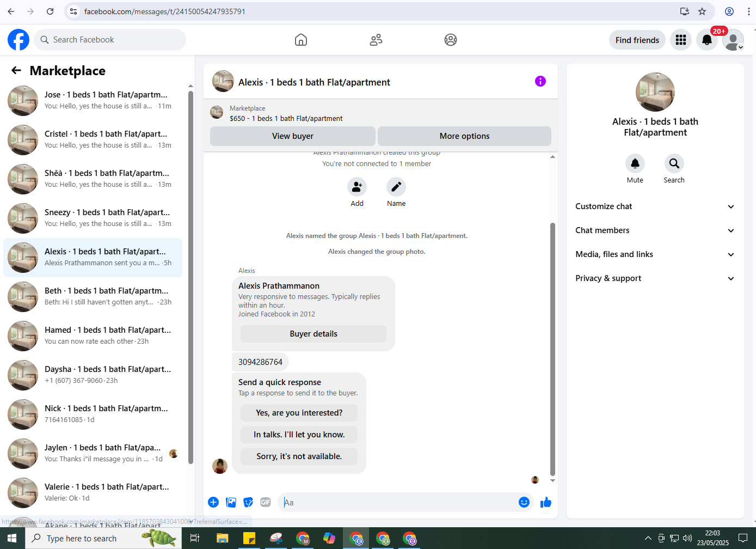Open the Sneezy conversation in the list
Screen dimensions: 756x549
coord(93,218)
